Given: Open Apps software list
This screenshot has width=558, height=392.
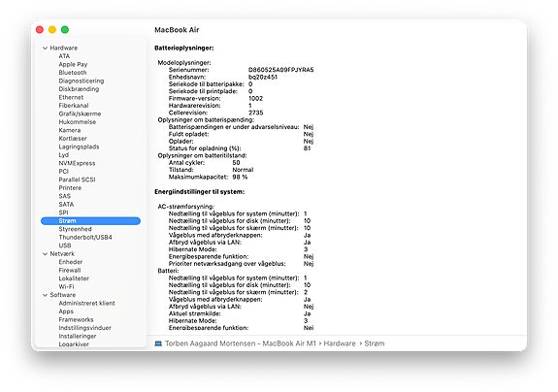Looking at the screenshot, I should [66, 311].
